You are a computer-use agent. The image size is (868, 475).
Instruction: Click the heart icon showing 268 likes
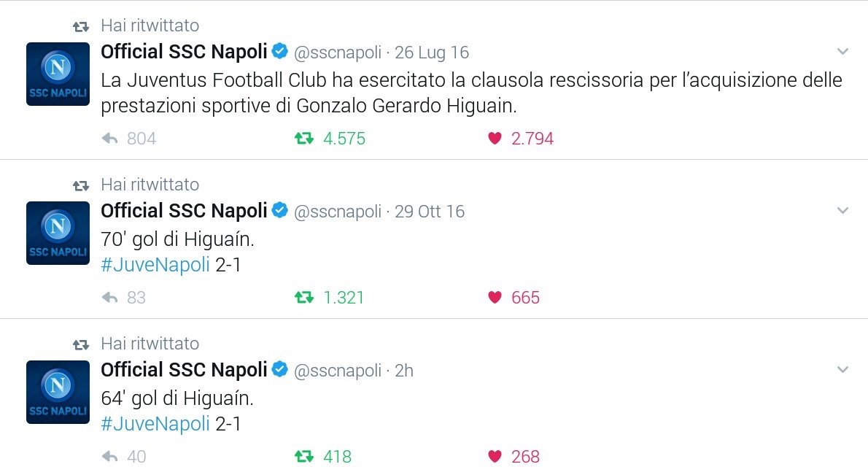495,456
